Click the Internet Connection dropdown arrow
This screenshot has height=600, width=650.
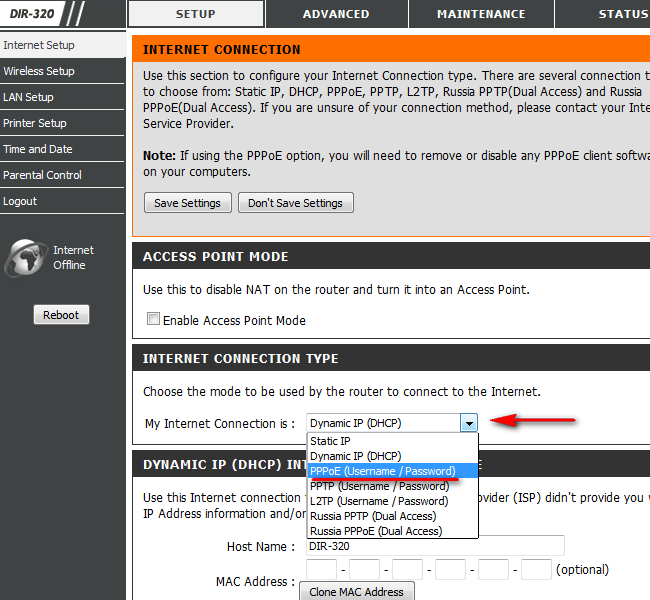pos(468,423)
